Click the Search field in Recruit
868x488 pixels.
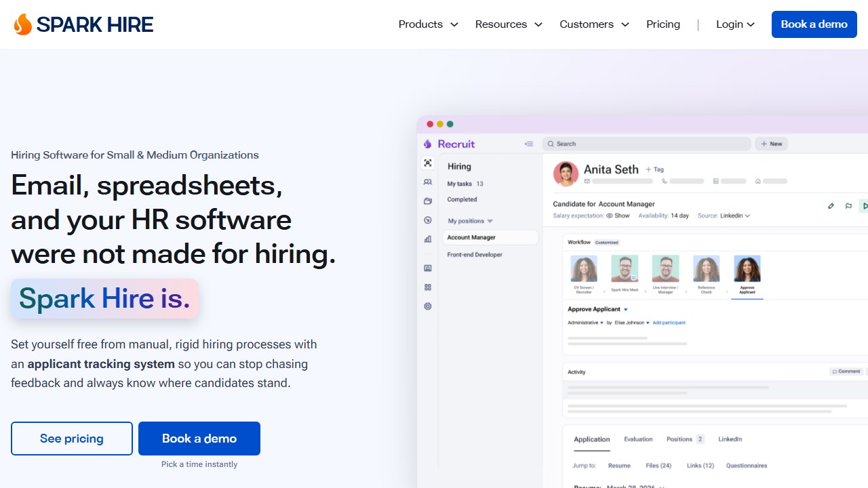pyautogui.click(x=646, y=144)
